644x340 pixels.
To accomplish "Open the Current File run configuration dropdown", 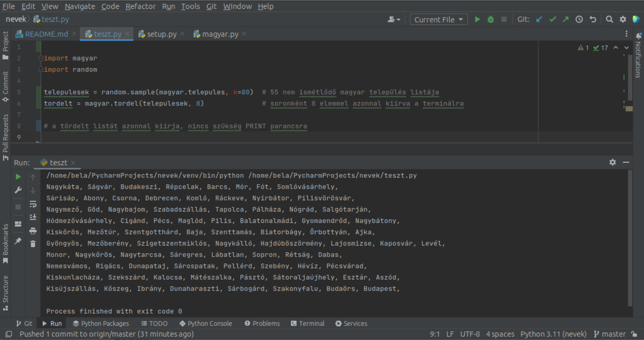I will point(438,19).
